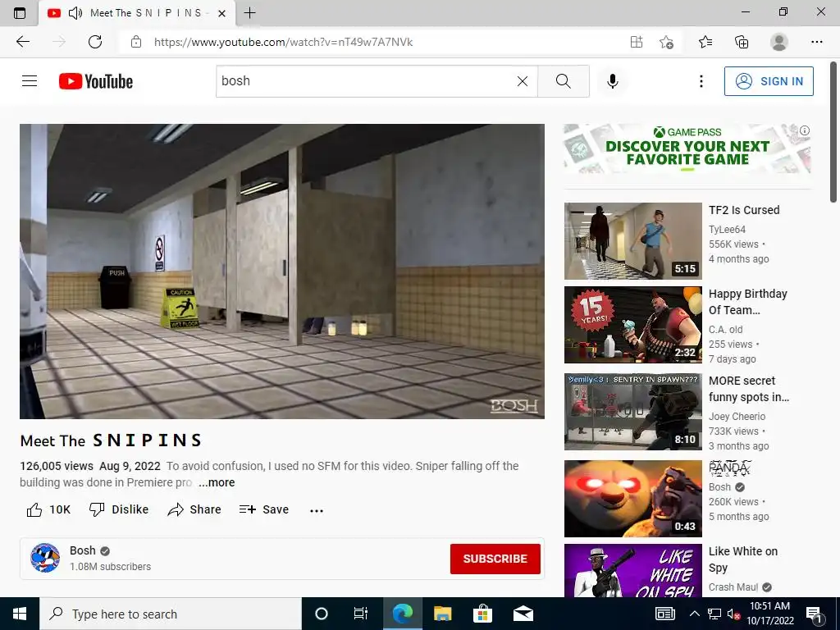Open network status tray icon
This screenshot has width=840, height=630.
click(x=714, y=614)
